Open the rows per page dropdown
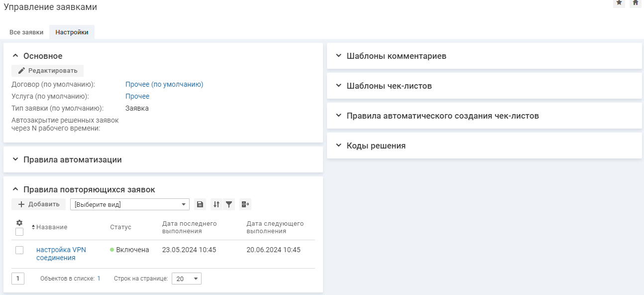Image resolution: width=644 pixels, height=295 pixels. 187,279
